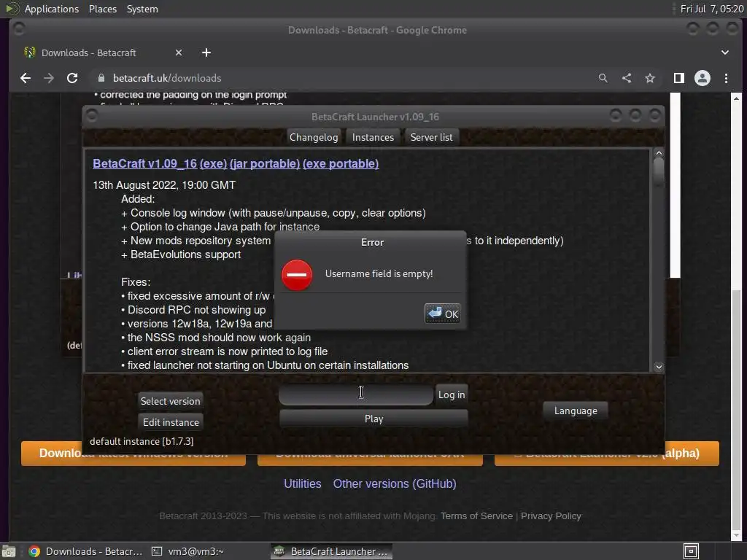The height and width of the screenshot is (560, 747).
Task: Go forward in Chrome
Action: (49, 78)
